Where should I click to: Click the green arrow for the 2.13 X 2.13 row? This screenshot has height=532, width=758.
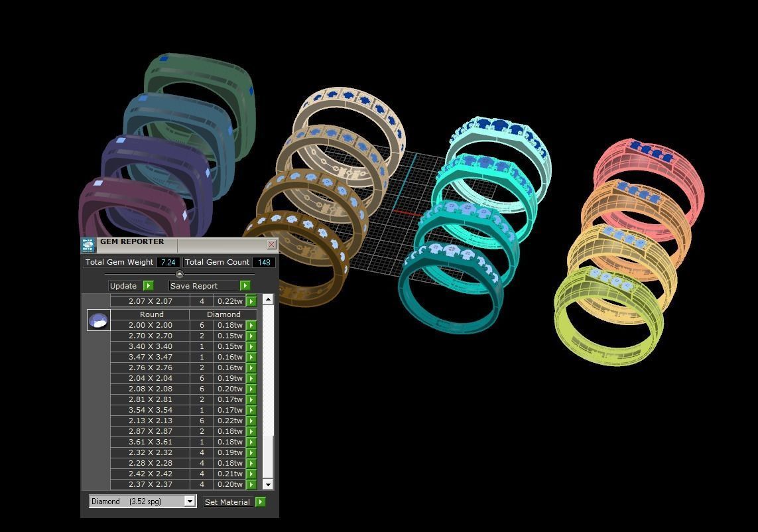[251, 421]
